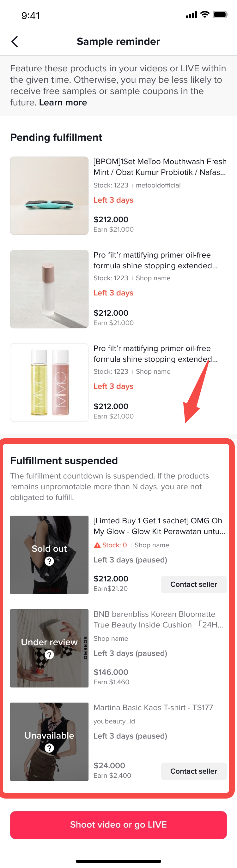Tap question mark on Unavailable thumbnail
The width and height of the screenshot is (237, 868).
[x=49, y=748]
